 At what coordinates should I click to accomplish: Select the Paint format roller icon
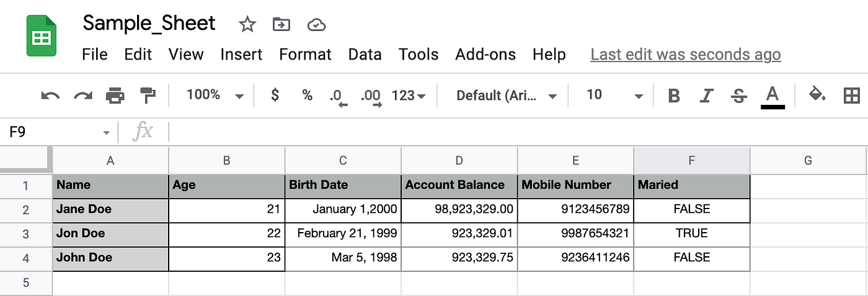click(148, 96)
